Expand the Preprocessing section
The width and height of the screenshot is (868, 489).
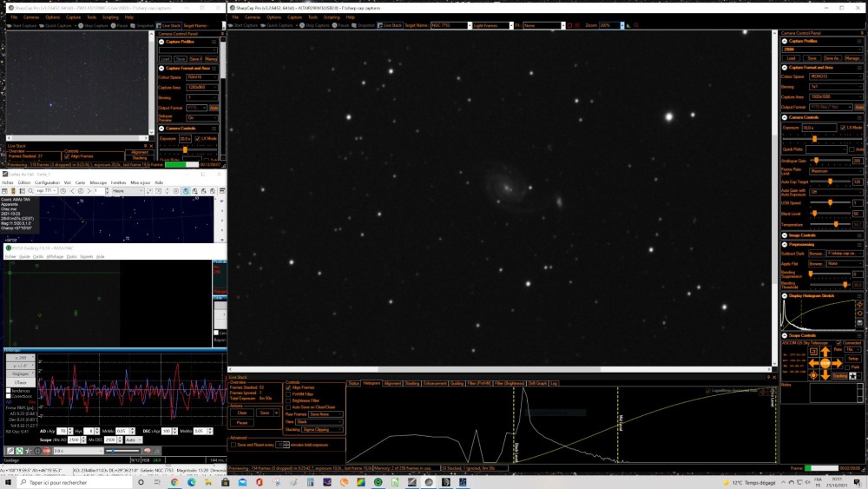785,244
